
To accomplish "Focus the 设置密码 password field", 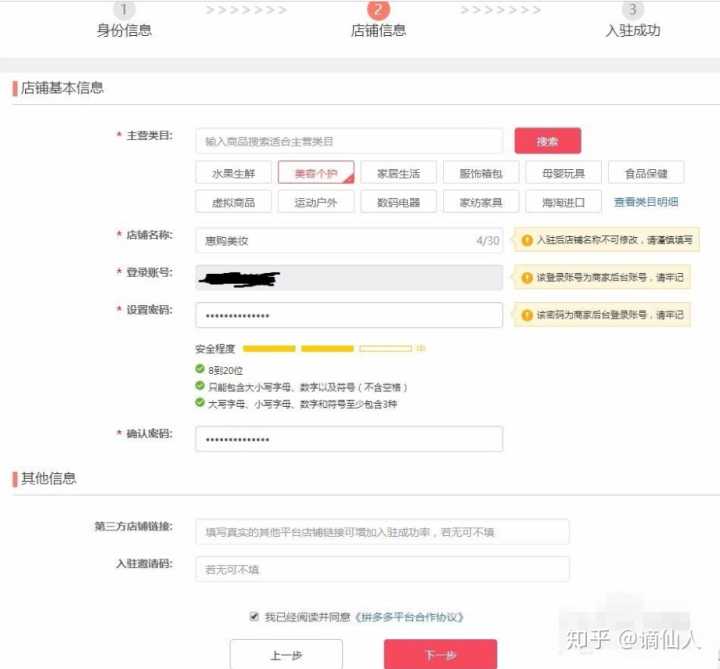I will point(349,315).
